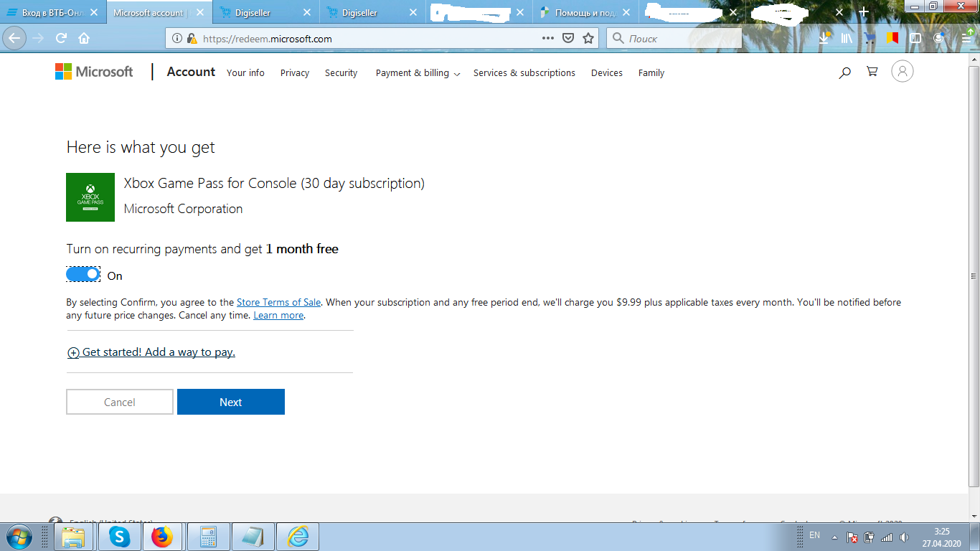
Task: Close the Microsoft account tab
Action: pyautogui.click(x=200, y=12)
